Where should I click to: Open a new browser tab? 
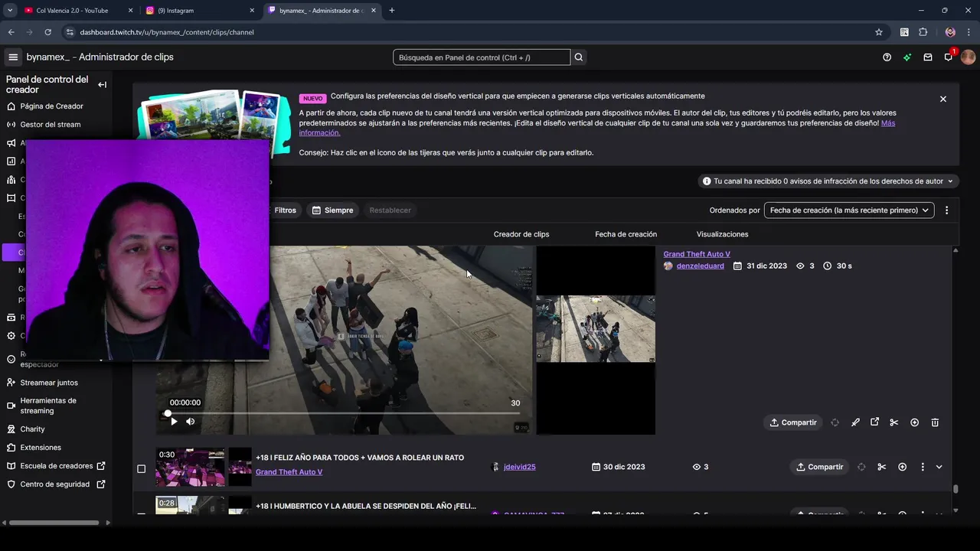(392, 11)
